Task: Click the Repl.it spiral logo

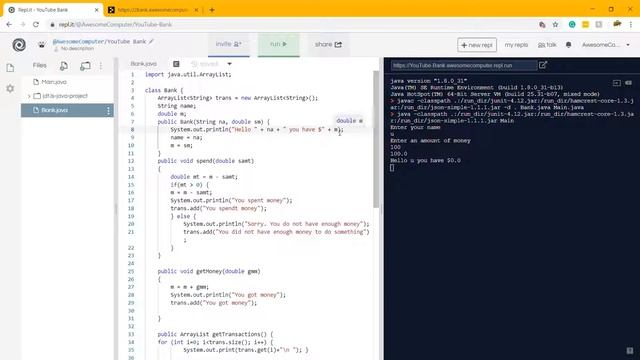Action: (19, 44)
